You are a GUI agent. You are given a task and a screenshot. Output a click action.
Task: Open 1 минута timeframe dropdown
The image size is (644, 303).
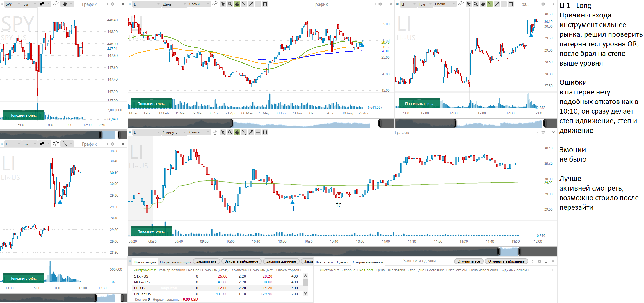(174, 132)
